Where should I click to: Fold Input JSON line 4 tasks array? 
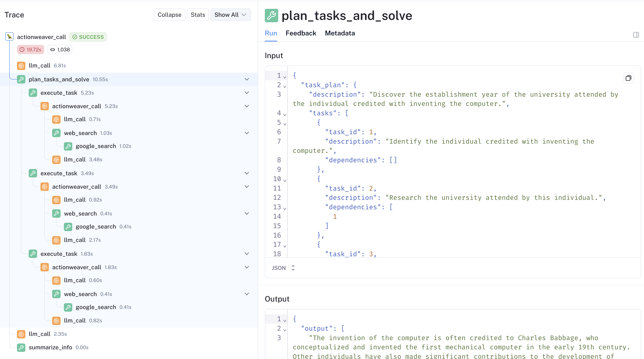click(284, 114)
